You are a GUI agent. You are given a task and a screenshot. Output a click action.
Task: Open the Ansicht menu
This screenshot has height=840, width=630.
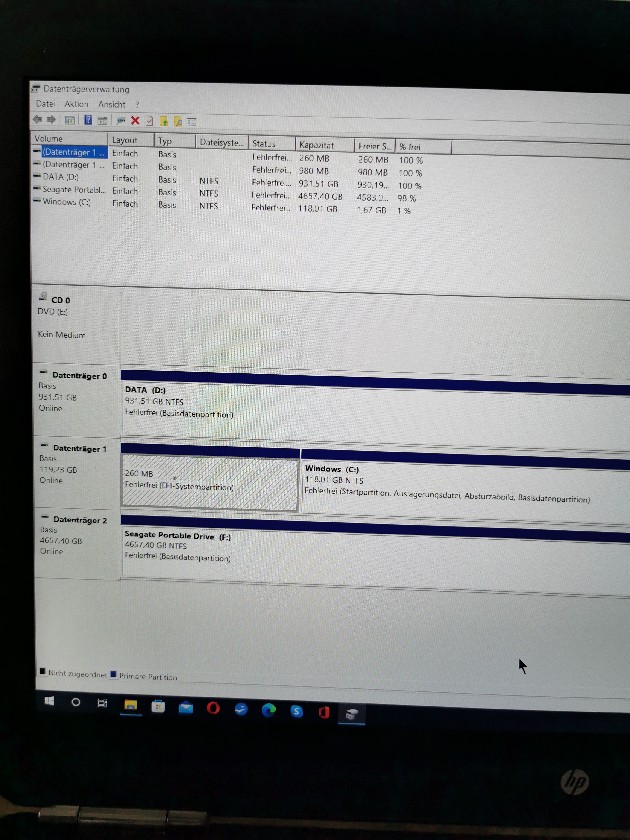click(x=112, y=105)
